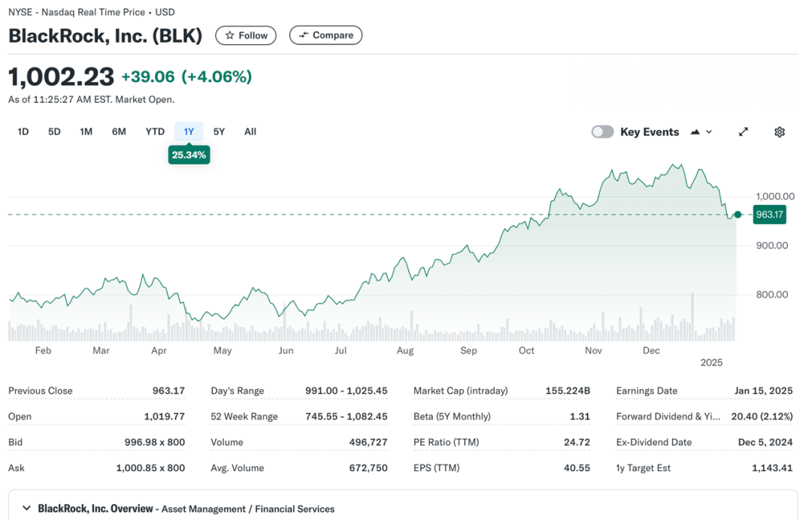
Task: Click the tall December volume bar
Action: point(692,317)
